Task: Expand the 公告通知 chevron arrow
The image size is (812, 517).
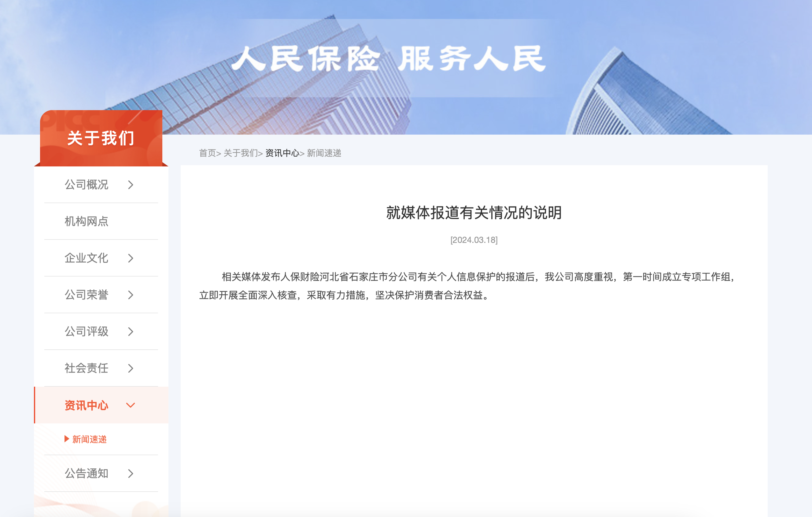Action: point(131,474)
